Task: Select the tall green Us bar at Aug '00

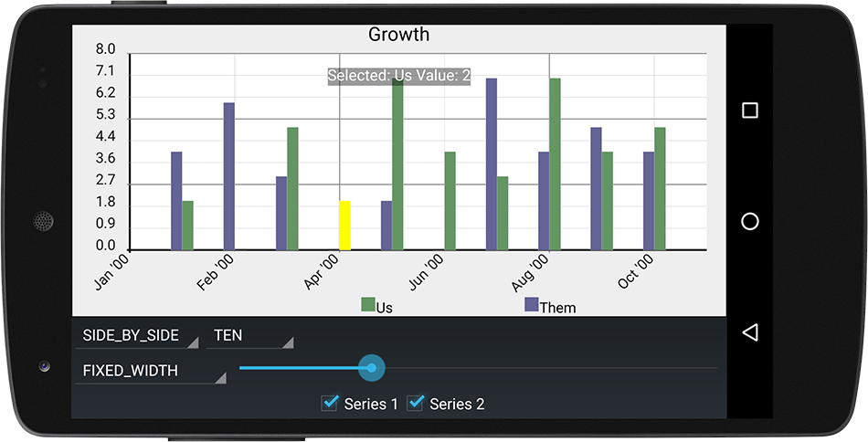Action: coord(556,164)
